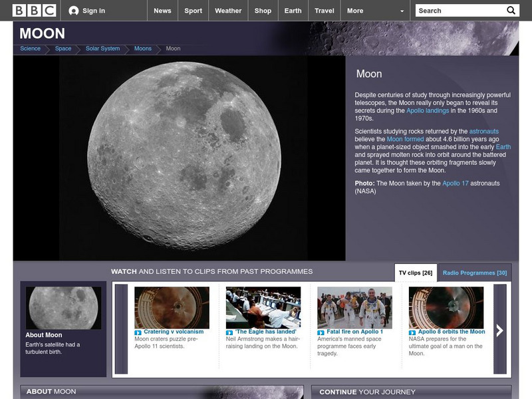The image size is (532, 399).
Task: Click play icon beside Apollo 8 orbits the Moon
Action: [412, 332]
